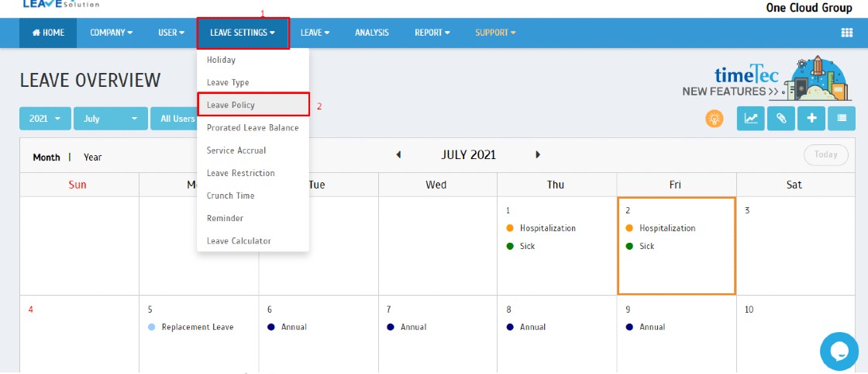Select Reminder menu entry

(253, 218)
